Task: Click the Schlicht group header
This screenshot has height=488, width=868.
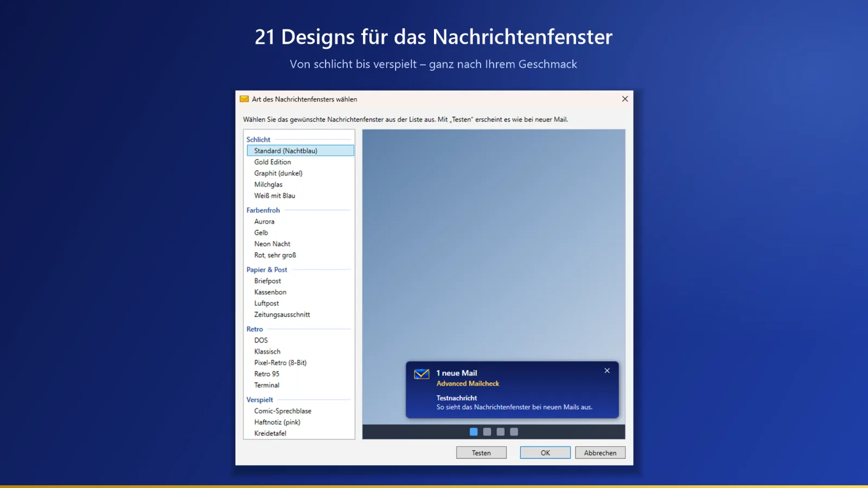Action: tap(258, 139)
